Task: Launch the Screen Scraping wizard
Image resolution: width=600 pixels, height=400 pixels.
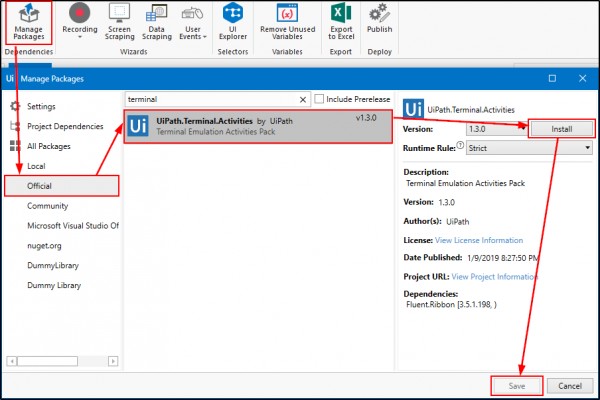Action: (119, 22)
